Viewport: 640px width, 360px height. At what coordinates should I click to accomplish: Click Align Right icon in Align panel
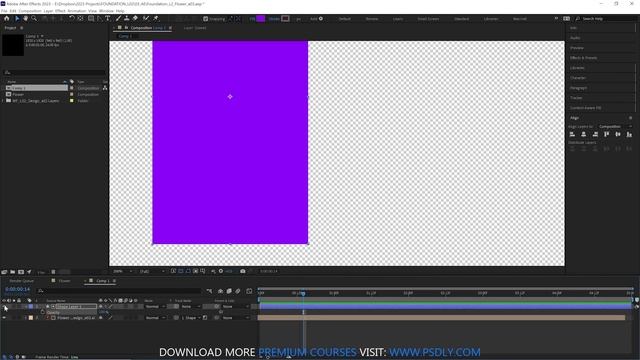(x=595, y=134)
